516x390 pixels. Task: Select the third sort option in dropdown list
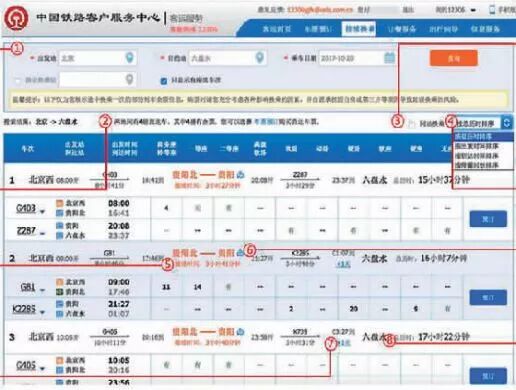(483, 156)
